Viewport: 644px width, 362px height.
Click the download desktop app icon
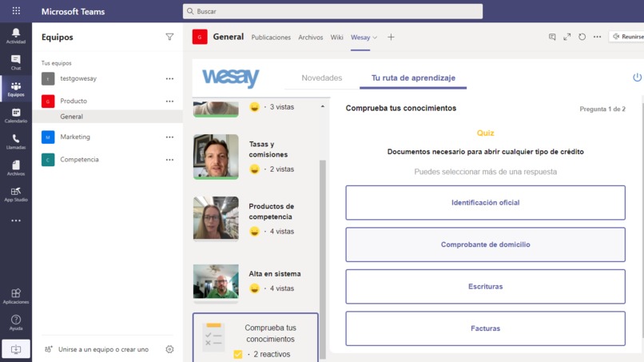point(16,349)
